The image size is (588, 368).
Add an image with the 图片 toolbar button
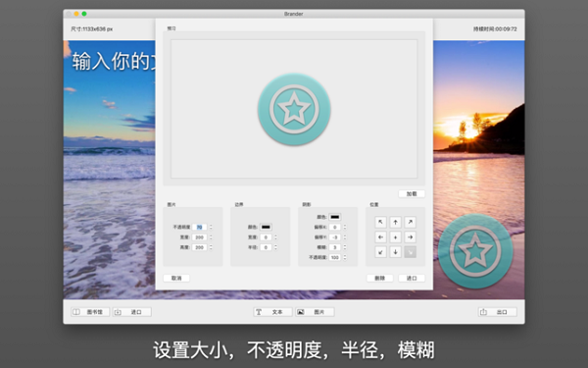coord(315,312)
